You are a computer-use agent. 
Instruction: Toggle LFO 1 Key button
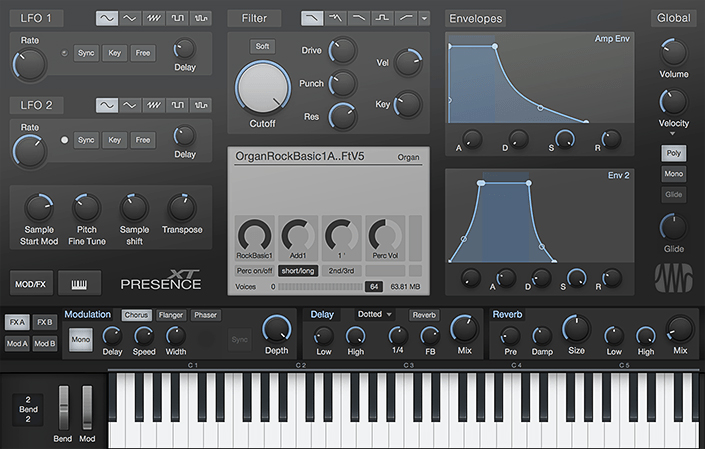[x=114, y=53]
